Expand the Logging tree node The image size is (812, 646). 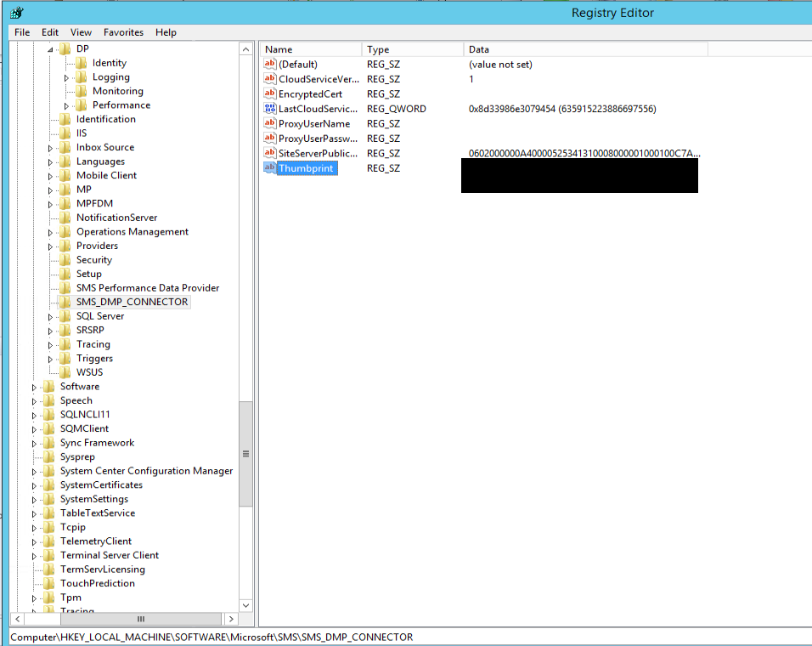click(66, 77)
